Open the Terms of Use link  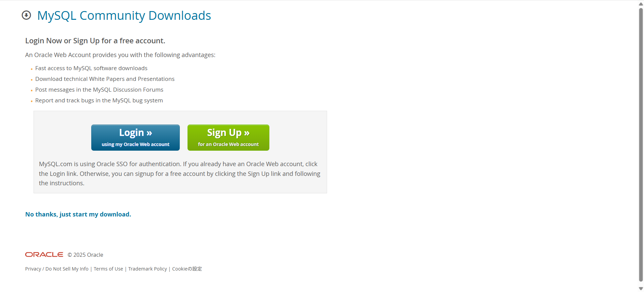click(x=108, y=269)
